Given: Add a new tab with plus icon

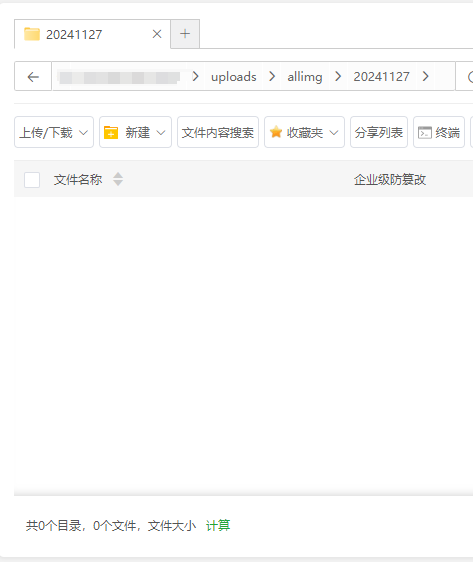Looking at the screenshot, I should [x=185, y=34].
